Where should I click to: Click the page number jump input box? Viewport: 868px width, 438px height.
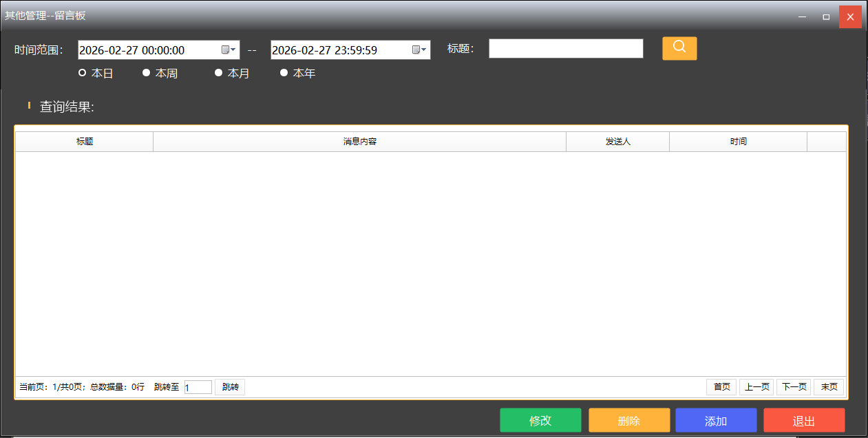[x=198, y=387]
